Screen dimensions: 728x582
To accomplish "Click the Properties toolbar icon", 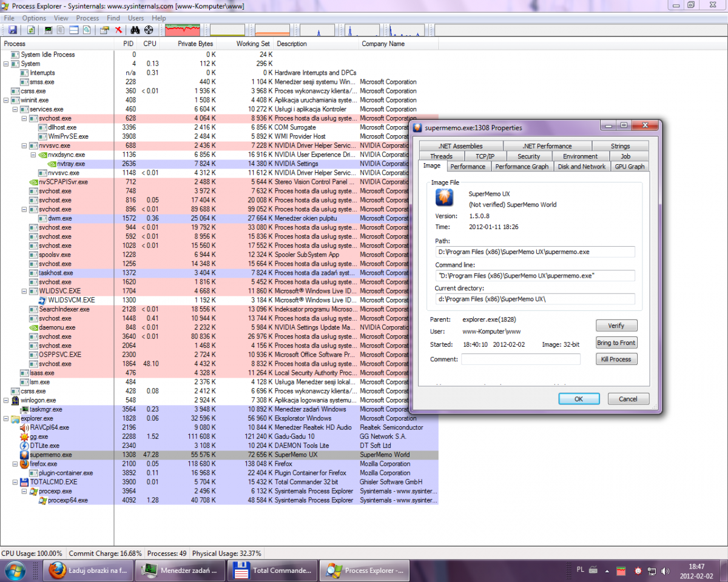I will pos(104,30).
